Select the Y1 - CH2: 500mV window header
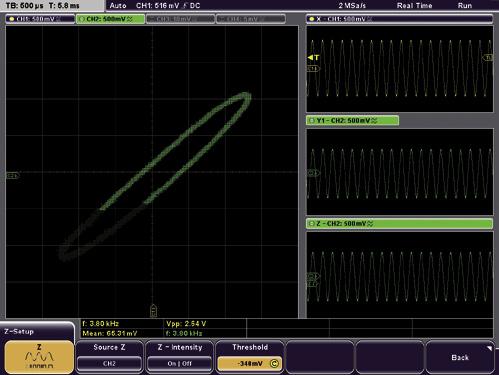This screenshot has height=375, width=499. coord(352,120)
